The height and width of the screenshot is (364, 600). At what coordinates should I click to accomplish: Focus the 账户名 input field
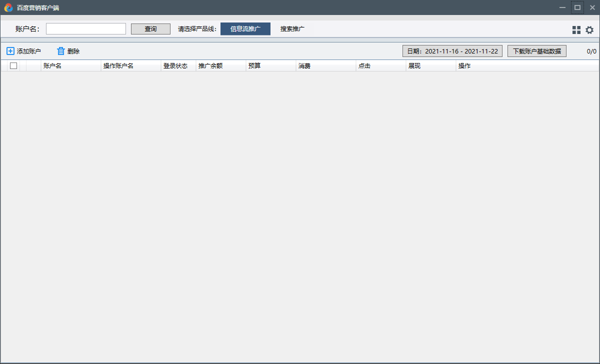(x=86, y=29)
